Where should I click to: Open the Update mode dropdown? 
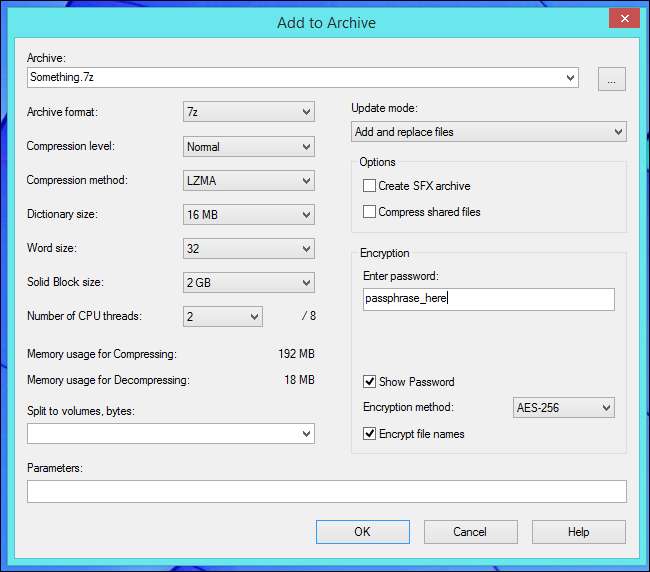tap(489, 132)
